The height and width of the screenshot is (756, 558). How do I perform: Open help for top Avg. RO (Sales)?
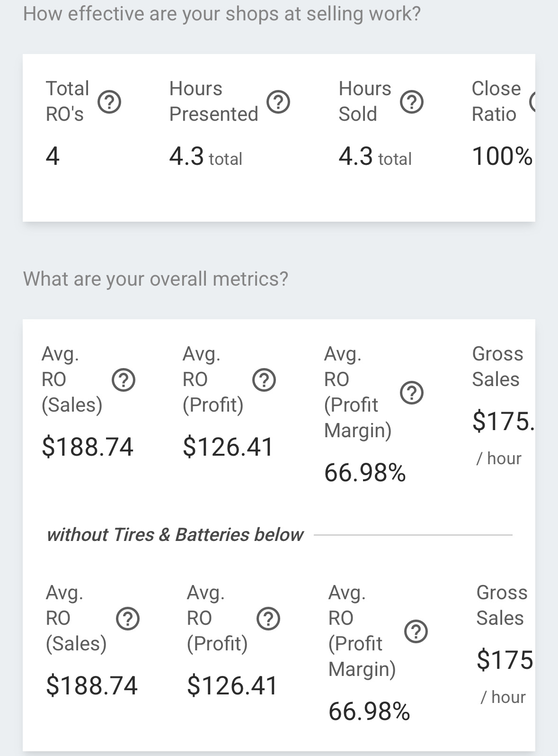tap(124, 380)
